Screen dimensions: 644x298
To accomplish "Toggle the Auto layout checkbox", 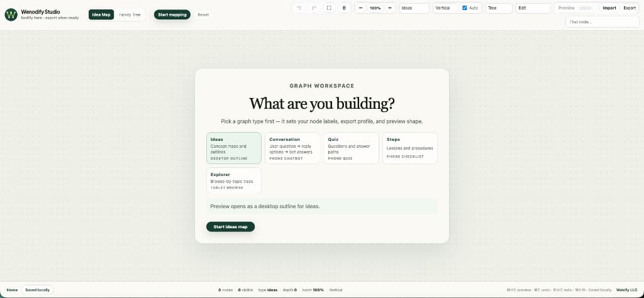I will (465, 8).
